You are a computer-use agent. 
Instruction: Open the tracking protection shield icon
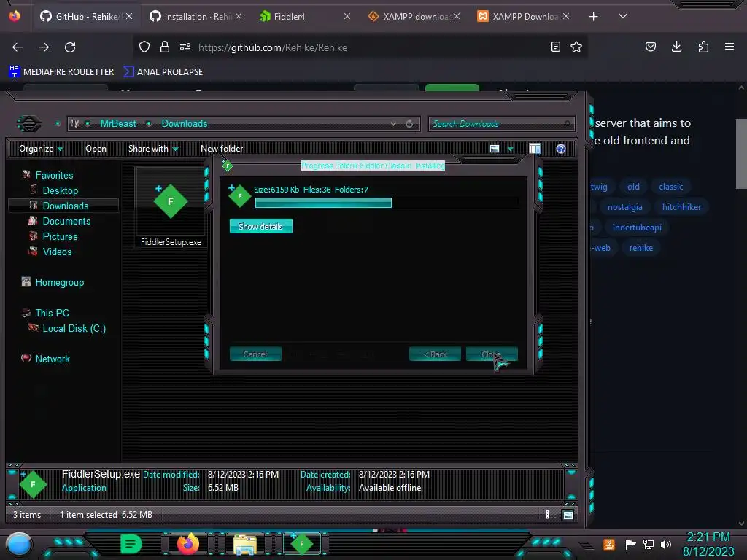[144, 47]
